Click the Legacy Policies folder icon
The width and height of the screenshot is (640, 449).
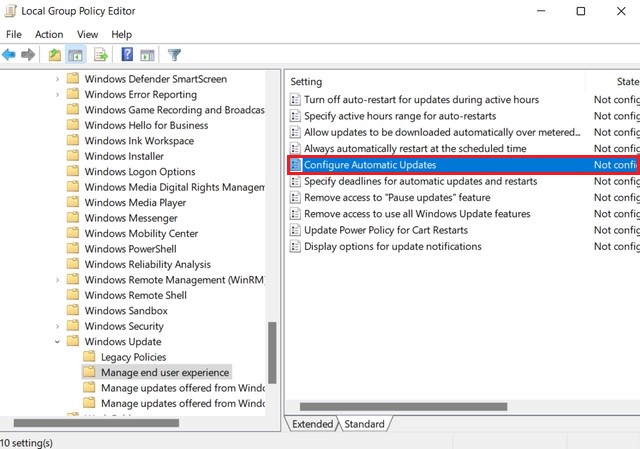click(x=89, y=356)
